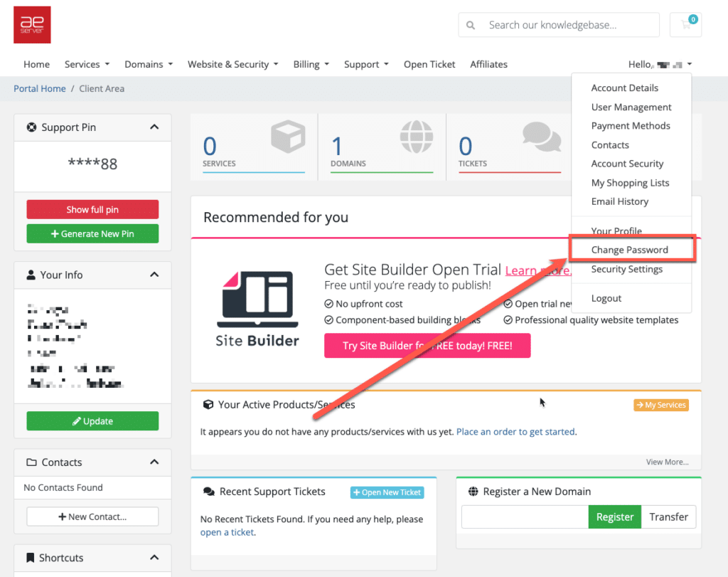The width and height of the screenshot is (728, 577).
Task: Click the Site Builder logo
Action: pos(257,308)
